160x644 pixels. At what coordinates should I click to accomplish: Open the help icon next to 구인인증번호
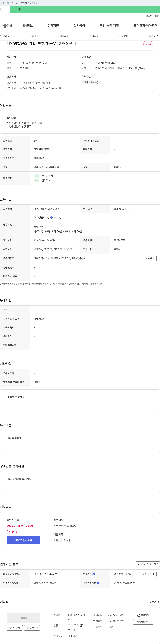click(98, 583)
